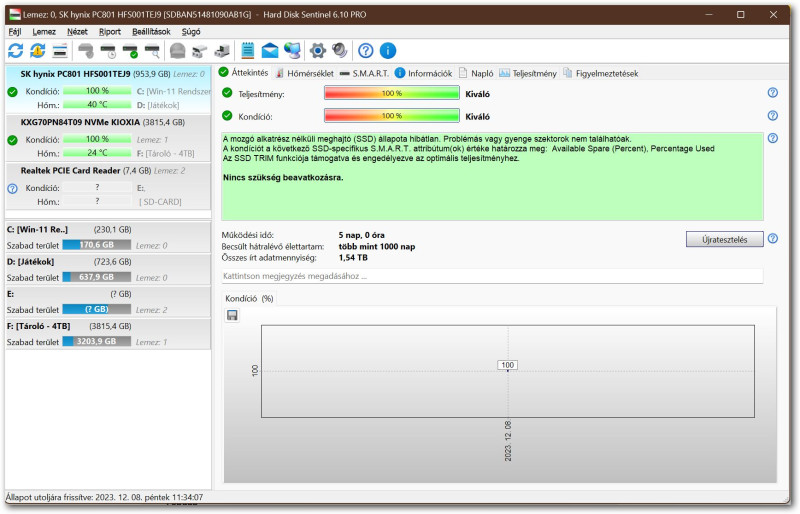Switch to the Hőmérséklet tab
Viewport: 800px width, 514px height.
point(305,74)
